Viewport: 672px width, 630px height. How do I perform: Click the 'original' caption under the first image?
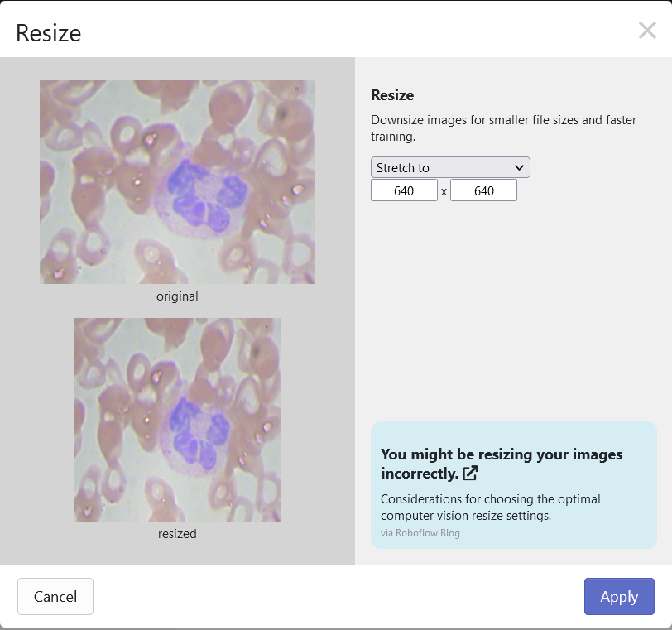[x=177, y=296]
